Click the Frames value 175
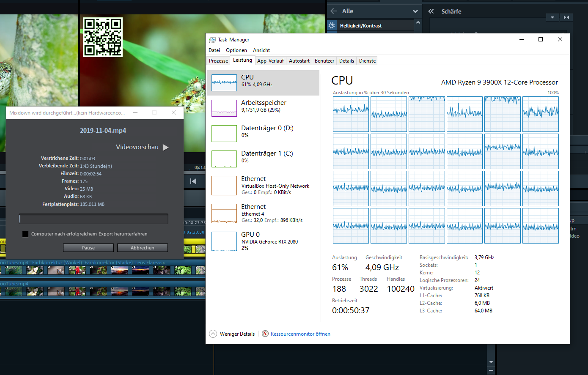This screenshot has width=588, height=375. click(x=84, y=181)
